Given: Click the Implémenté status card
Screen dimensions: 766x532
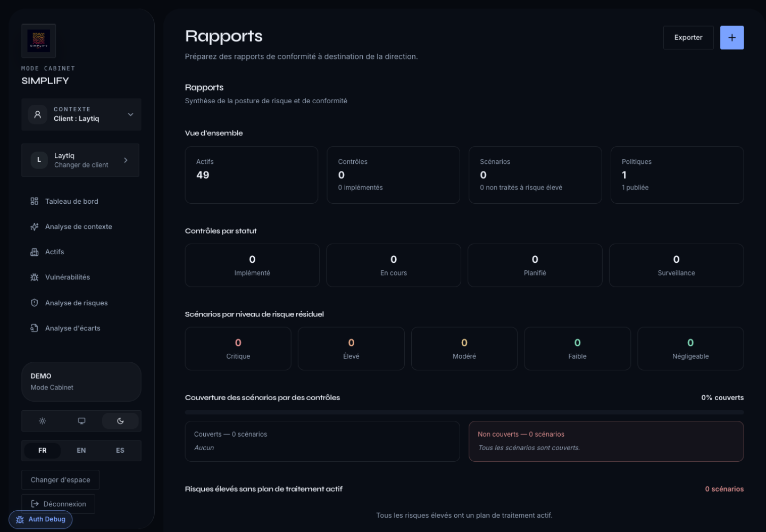Looking at the screenshot, I should point(252,265).
